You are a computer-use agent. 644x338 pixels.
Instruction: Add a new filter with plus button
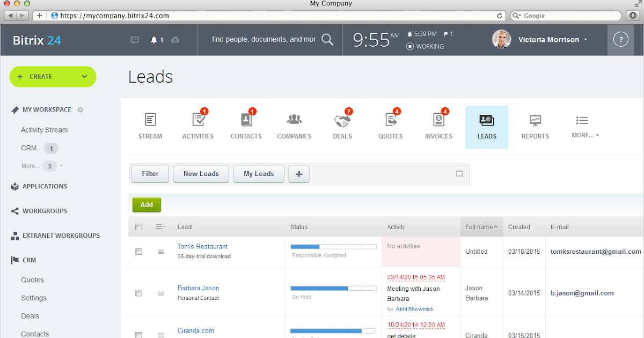(299, 174)
